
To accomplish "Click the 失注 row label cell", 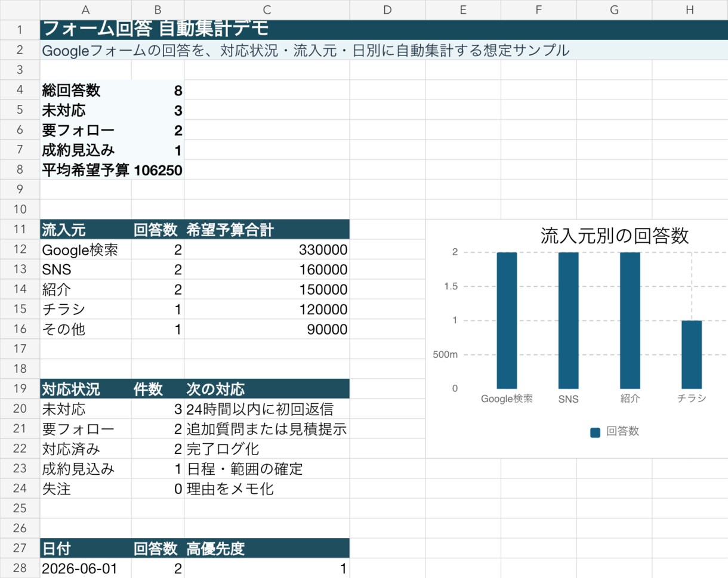I will (x=86, y=489).
